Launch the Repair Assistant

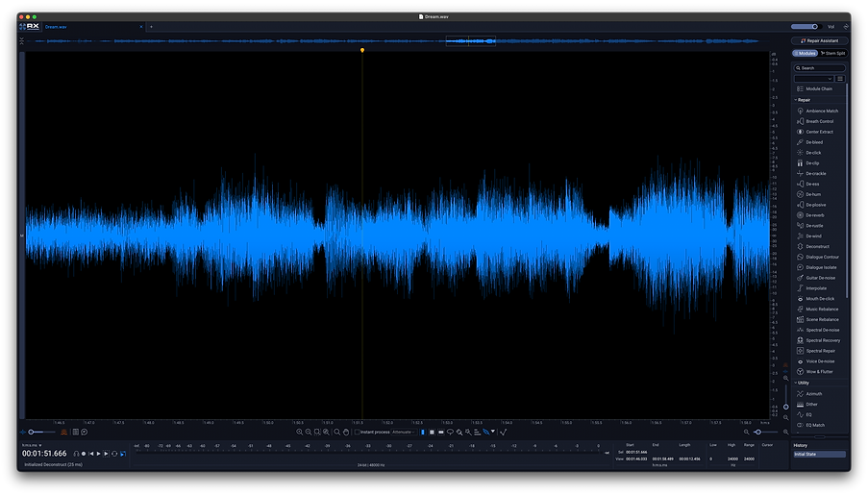(x=819, y=41)
